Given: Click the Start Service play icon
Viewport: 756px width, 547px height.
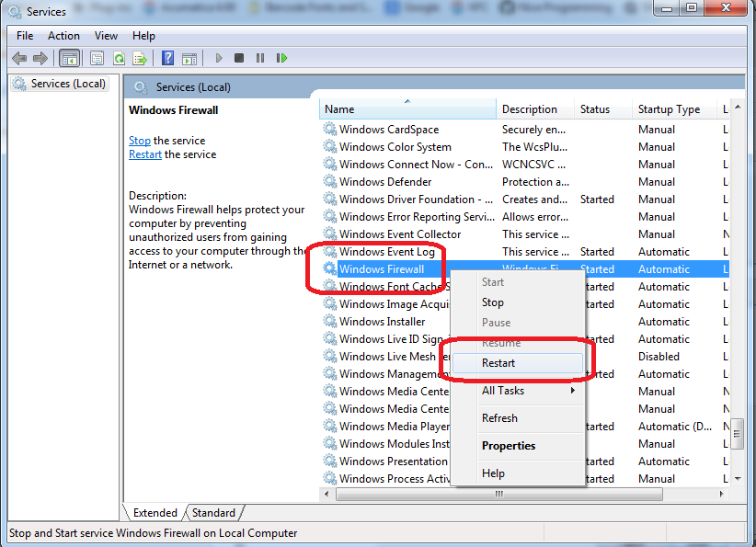Looking at the screenshot, I should click(x=218, y=58).
